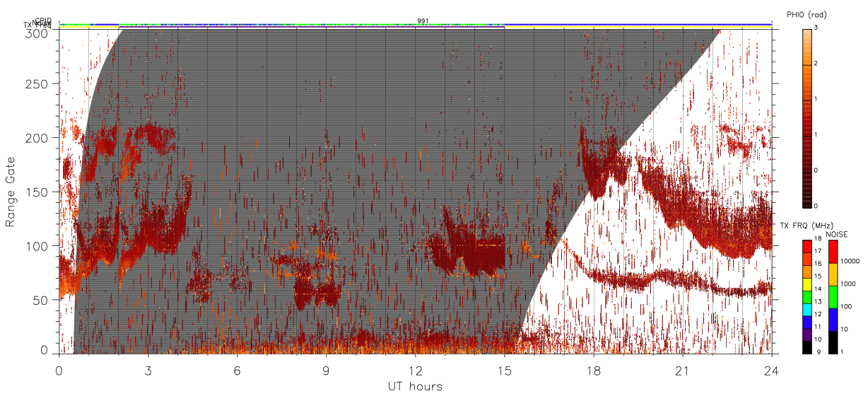Click the '15' tick on UT hours axis
868x401 pixels.
pyautogui.click(x=504, y=370)
